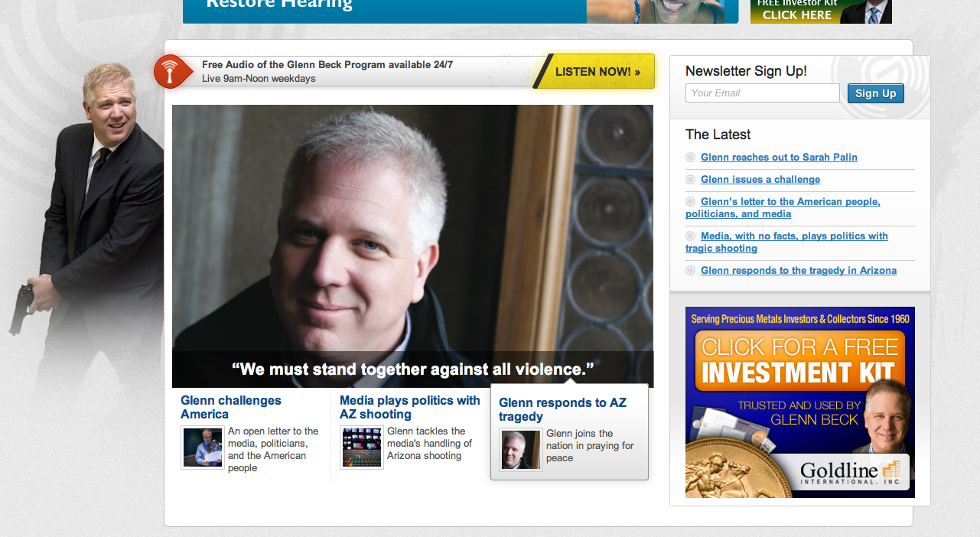The image size is (980, 537).
Task: Click TV screens thumbnail for media story
Action: pos(362,447)
